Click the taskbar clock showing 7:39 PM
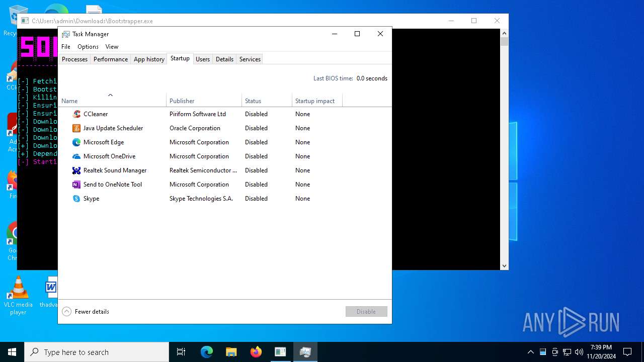644x362 pixels. (x=601, y=352)
